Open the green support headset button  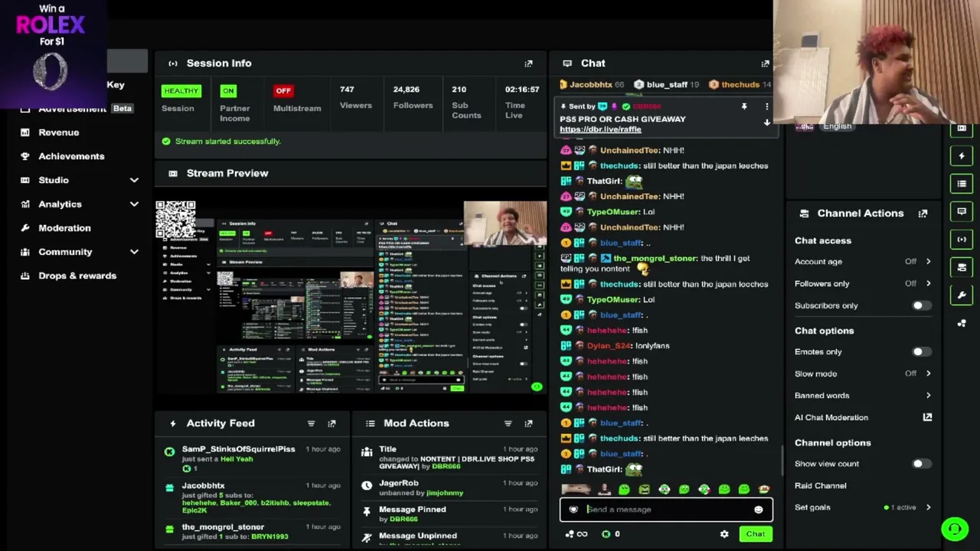[x=955, y=529]
